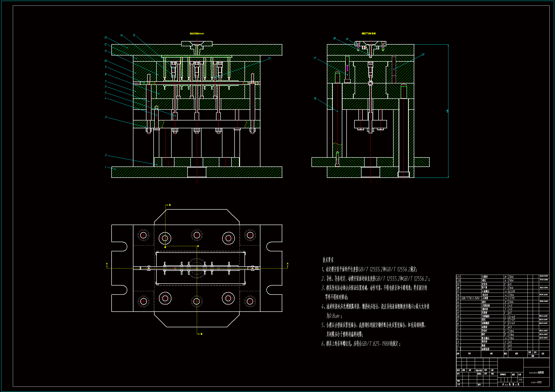This screenshot has width=555, height=392.
Task: Click the 技术要求 heading text
Action: coord(328,260)
